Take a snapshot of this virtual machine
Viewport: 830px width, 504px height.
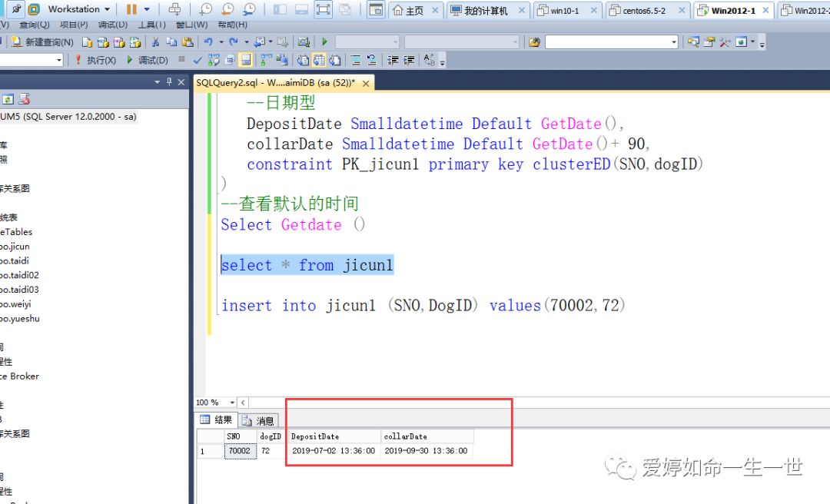[205, 9]
